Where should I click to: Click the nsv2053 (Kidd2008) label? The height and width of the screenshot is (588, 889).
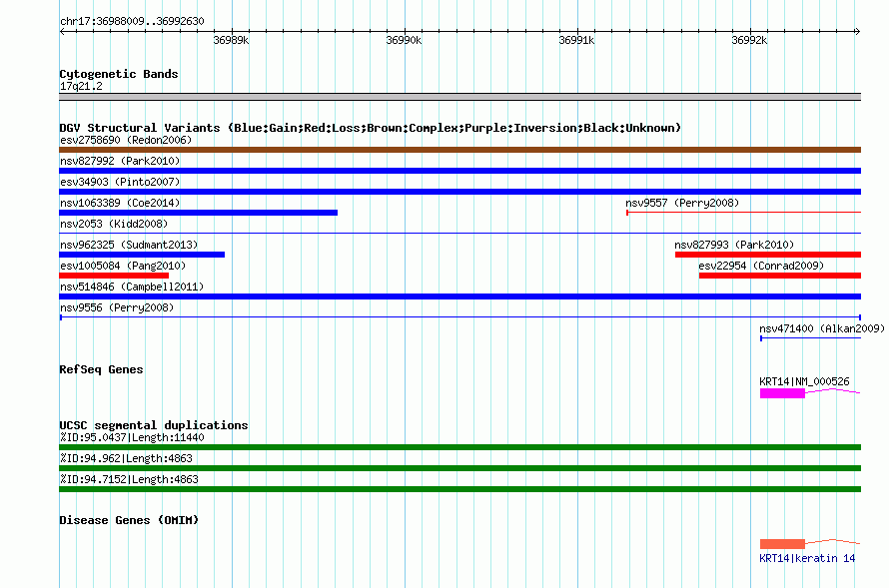coord(114,224)
